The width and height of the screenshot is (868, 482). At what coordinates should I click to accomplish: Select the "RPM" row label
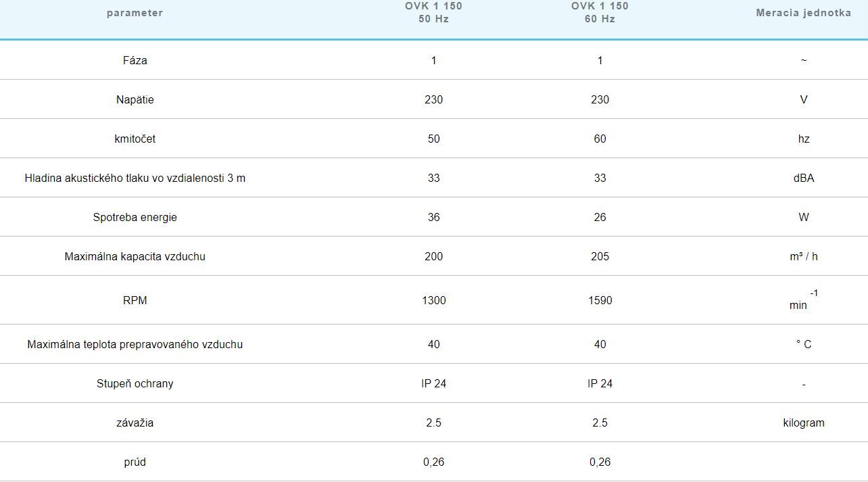(135, 300)
